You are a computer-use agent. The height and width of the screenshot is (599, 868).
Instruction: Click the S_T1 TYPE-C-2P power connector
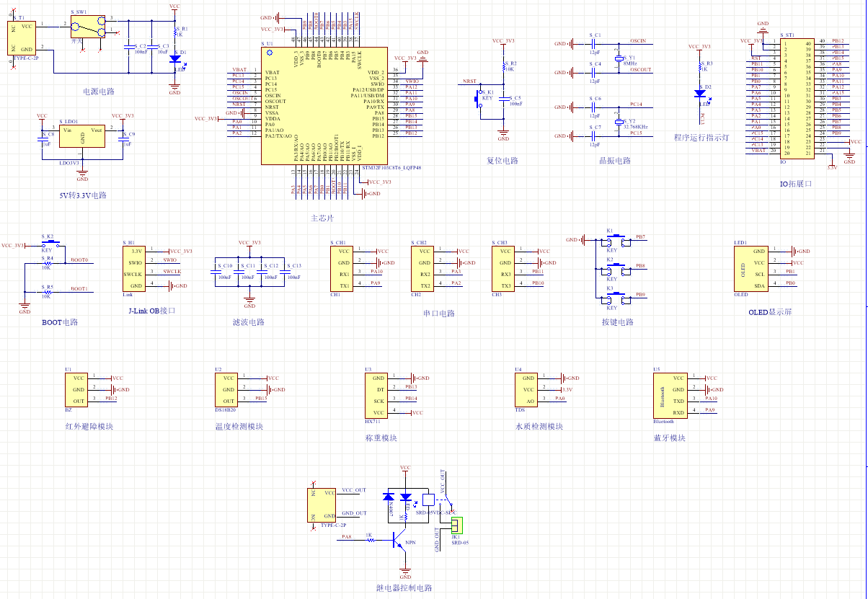tap(22, 39)
